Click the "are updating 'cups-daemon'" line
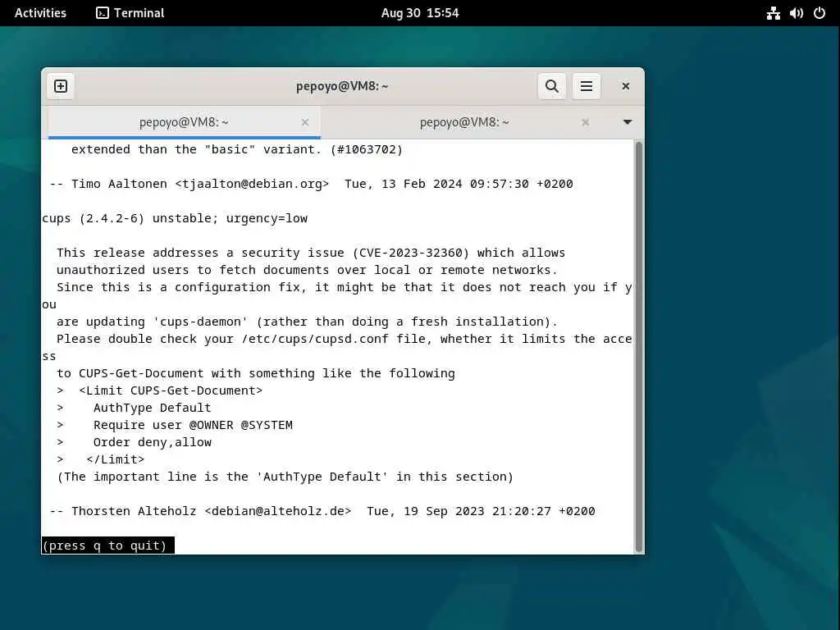 click(307, 322)
